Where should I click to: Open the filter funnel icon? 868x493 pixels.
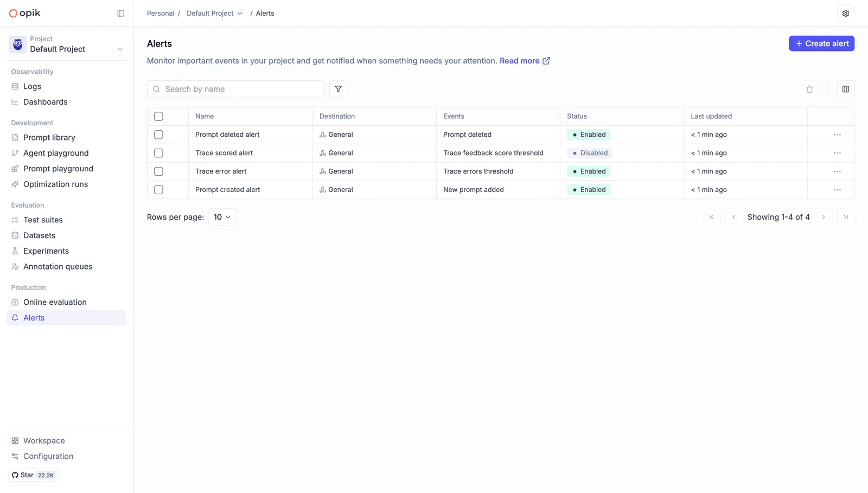point(338,89)
